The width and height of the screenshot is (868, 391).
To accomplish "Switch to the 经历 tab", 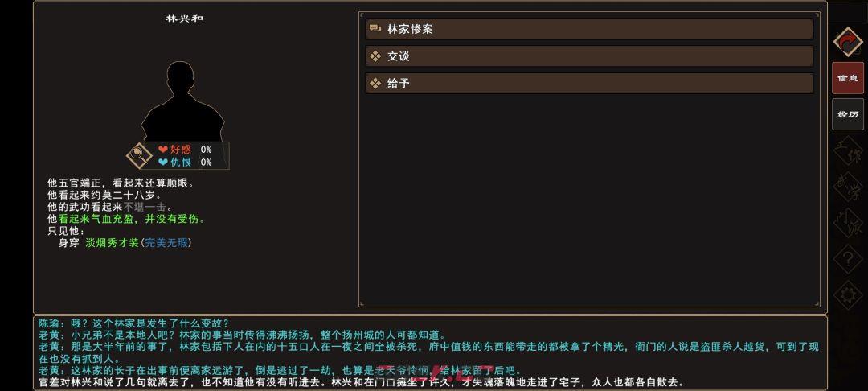I will (848, 114).
